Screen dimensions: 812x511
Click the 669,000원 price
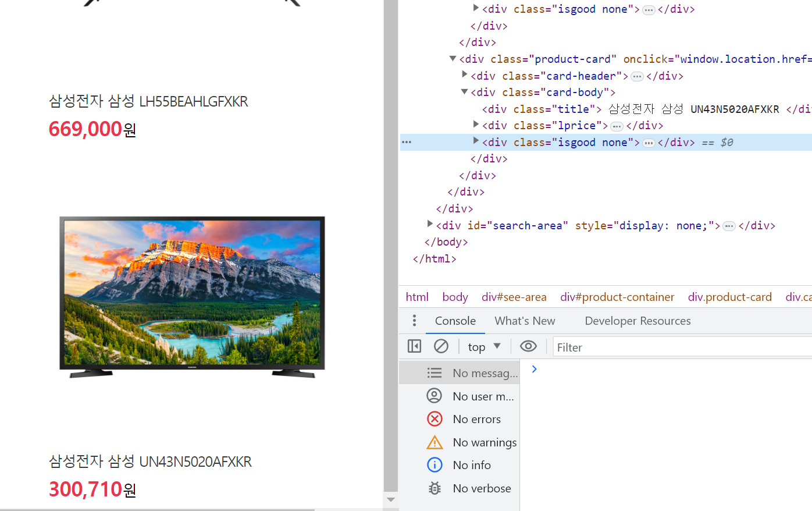pos(92,129)
